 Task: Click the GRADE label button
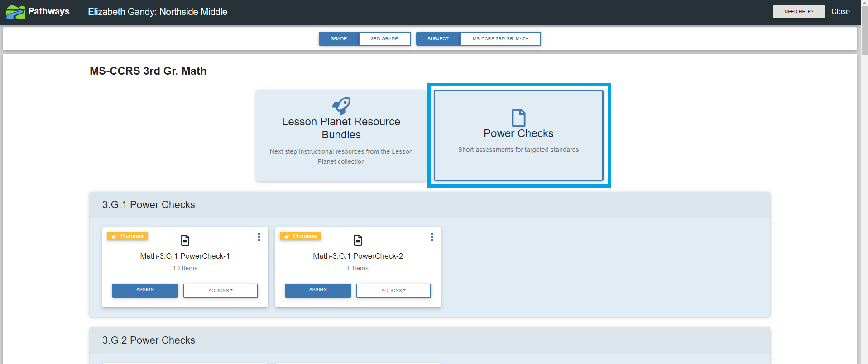coord(339,39)
